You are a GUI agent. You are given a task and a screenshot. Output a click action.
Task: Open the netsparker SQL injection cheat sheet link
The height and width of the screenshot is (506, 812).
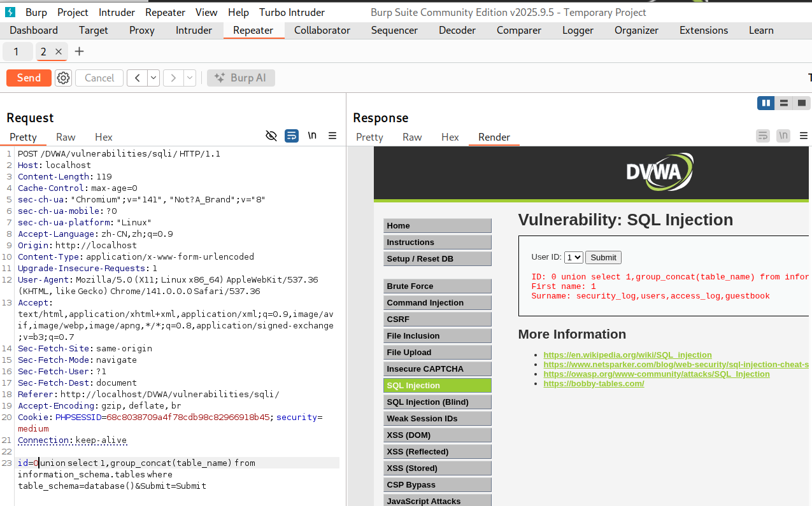pos(676,364)
